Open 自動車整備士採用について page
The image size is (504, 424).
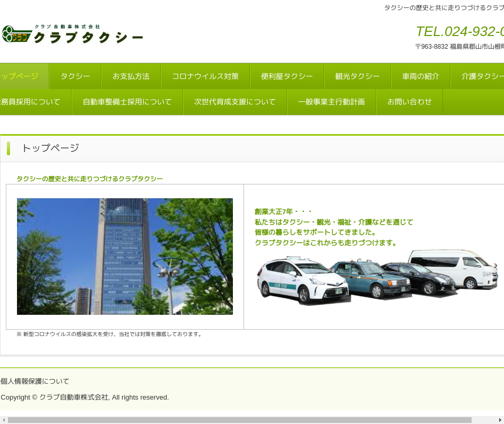(127, 102)
